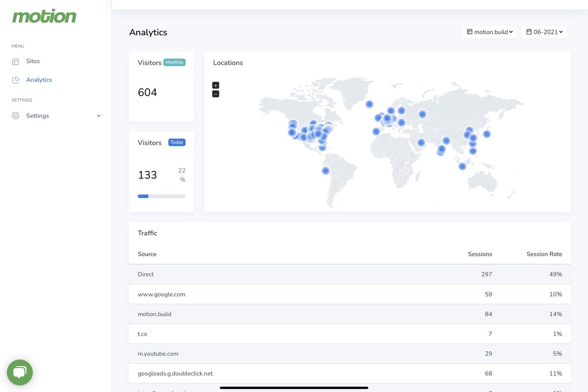Viewport: 588px width, 392px height.
Task: Click the 604 monthly visitors count
Action: tap(147, 93)
